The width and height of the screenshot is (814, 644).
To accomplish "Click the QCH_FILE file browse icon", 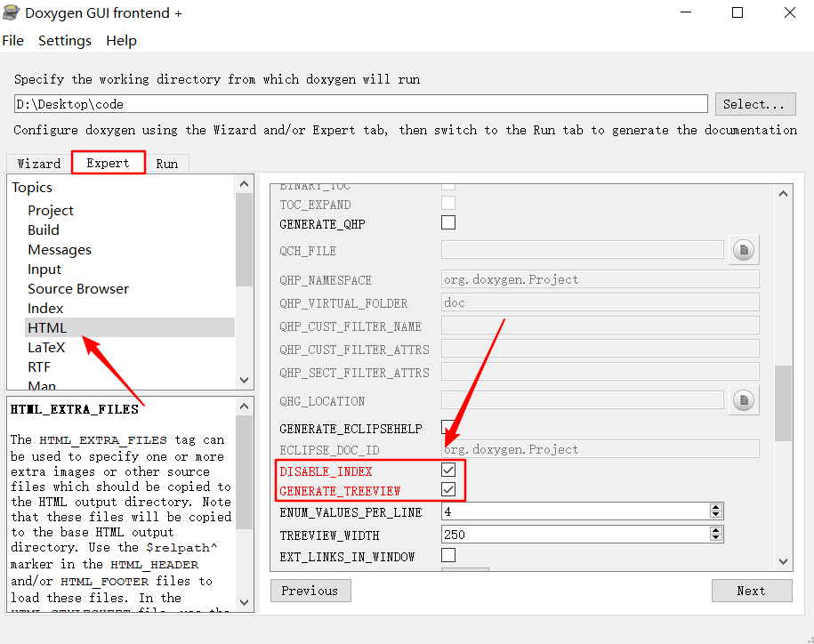I will pos(744,250).
